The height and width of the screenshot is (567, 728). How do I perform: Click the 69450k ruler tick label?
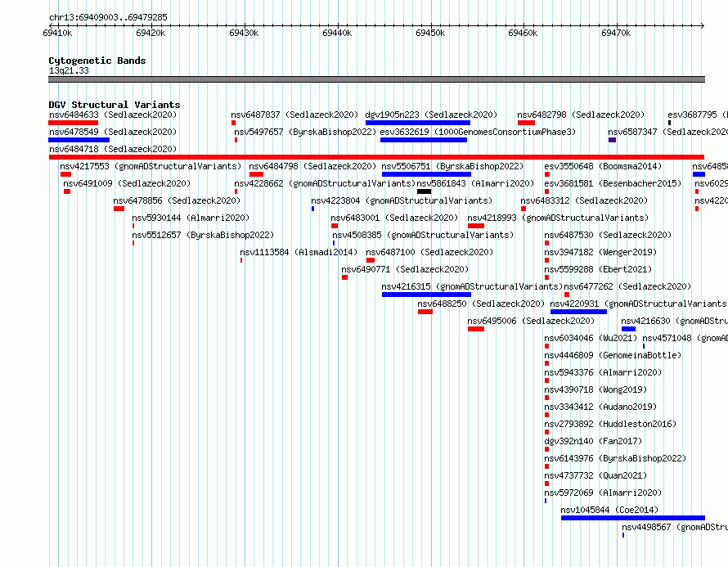tap(430, 33)
